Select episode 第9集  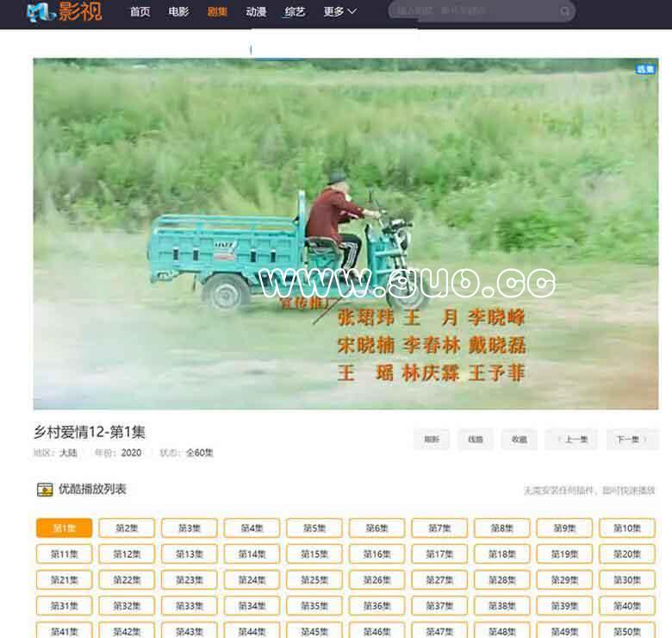[x=565, y=528]
